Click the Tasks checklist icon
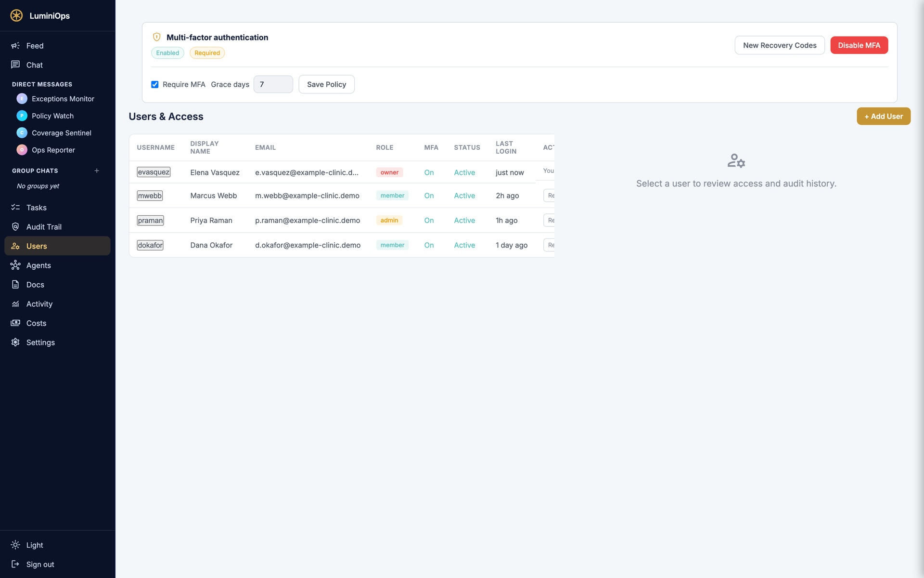Screen dimensions: 924x578 tap(15, 207)
